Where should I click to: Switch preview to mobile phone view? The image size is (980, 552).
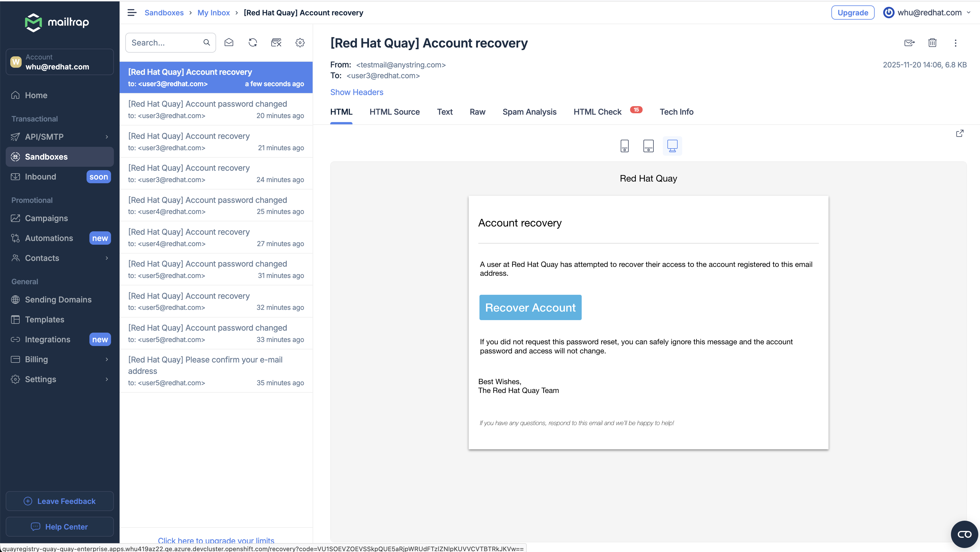624,146
